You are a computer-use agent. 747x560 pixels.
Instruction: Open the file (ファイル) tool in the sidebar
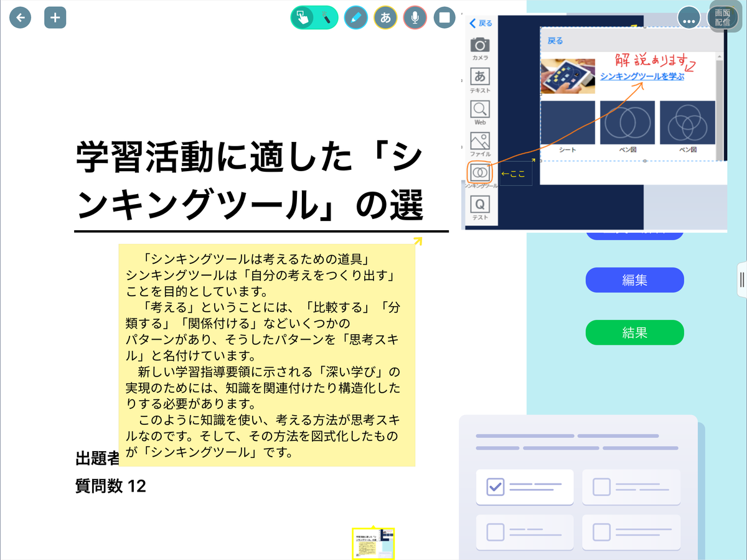pyautogui.click(x=479, y=142)
